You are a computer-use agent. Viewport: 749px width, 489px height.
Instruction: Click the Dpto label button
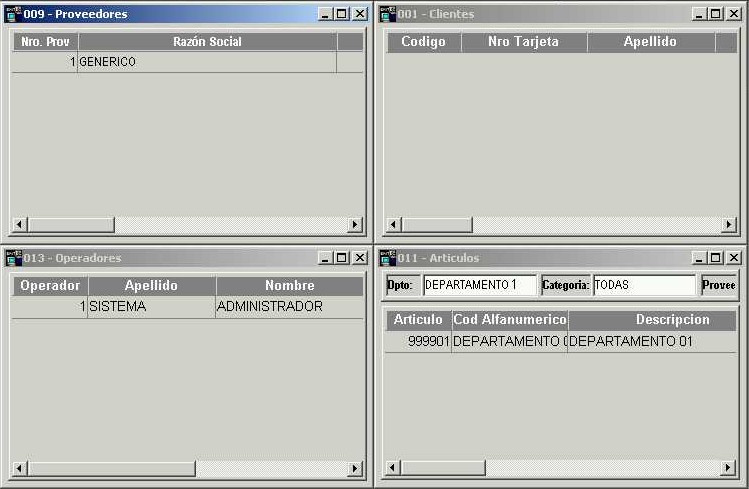tap(400, 285)
